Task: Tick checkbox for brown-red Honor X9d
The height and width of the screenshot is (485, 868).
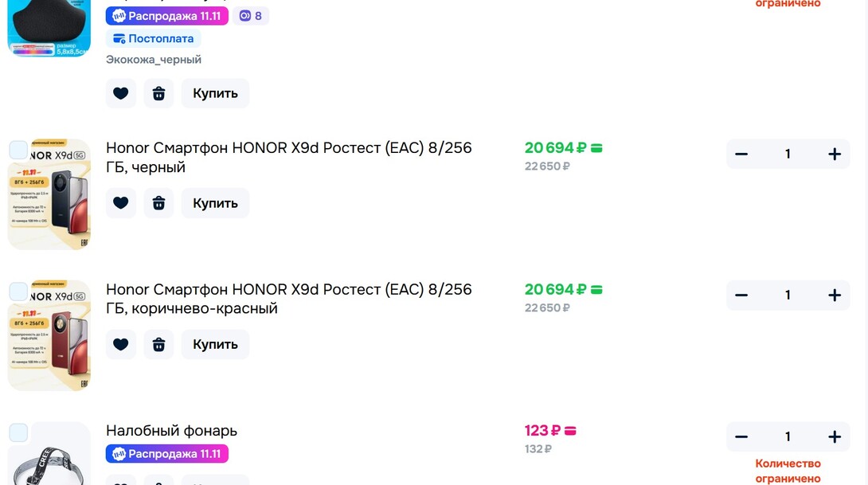Action: 18,291
